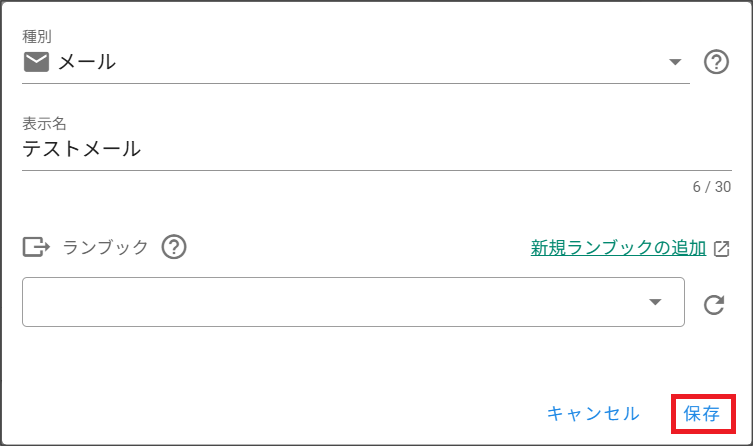Image resolution: width=753 pixels, height=446 pixels.
Task: Click the 6 / 30 character counter
Action: pyautogui.click(x=712, y=187)
